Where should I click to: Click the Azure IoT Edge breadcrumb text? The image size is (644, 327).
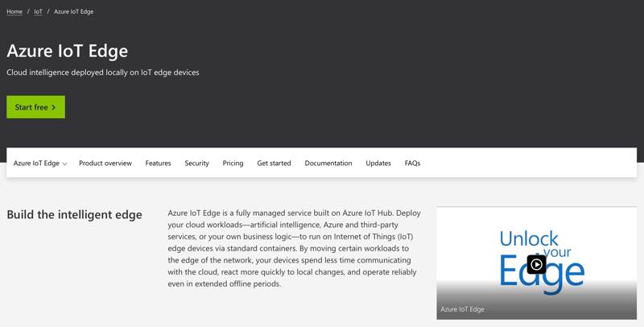(x=73, y=11)
